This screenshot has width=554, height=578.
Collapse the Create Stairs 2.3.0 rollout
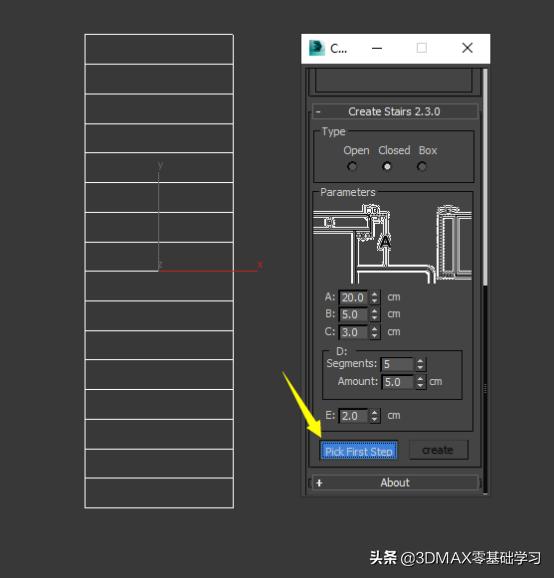point(395,111)
